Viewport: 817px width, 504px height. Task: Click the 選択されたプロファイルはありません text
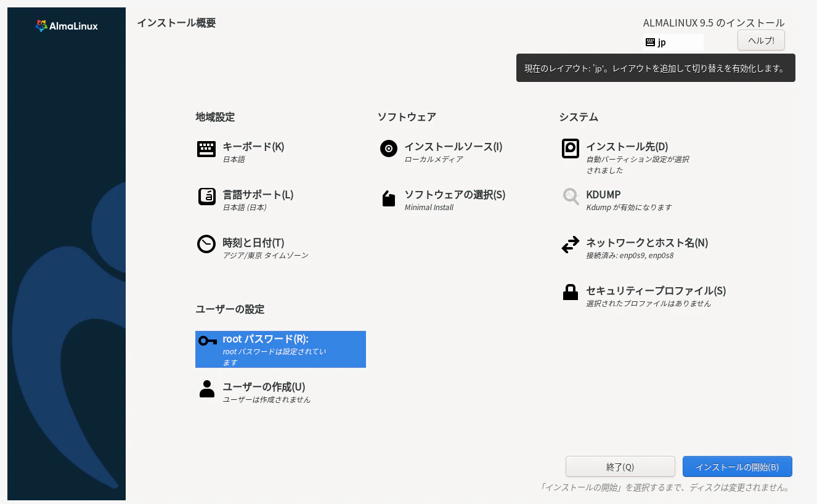[x=649, y=304]
